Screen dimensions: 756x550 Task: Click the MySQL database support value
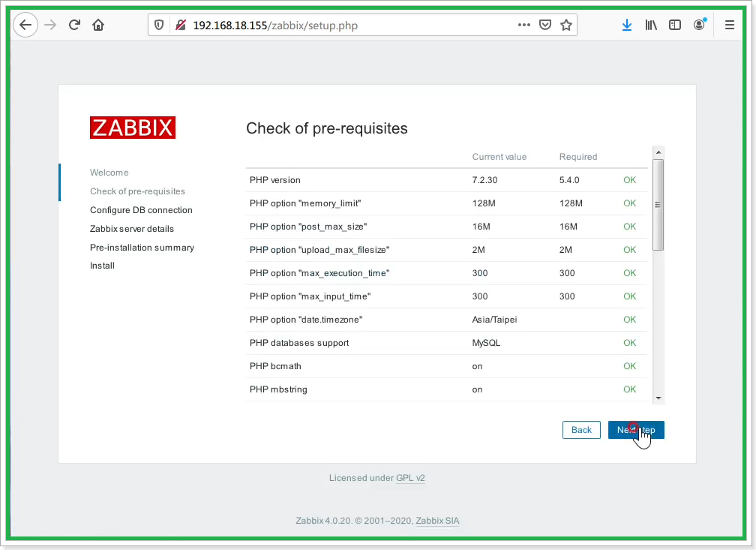click(x=486, y=343)
